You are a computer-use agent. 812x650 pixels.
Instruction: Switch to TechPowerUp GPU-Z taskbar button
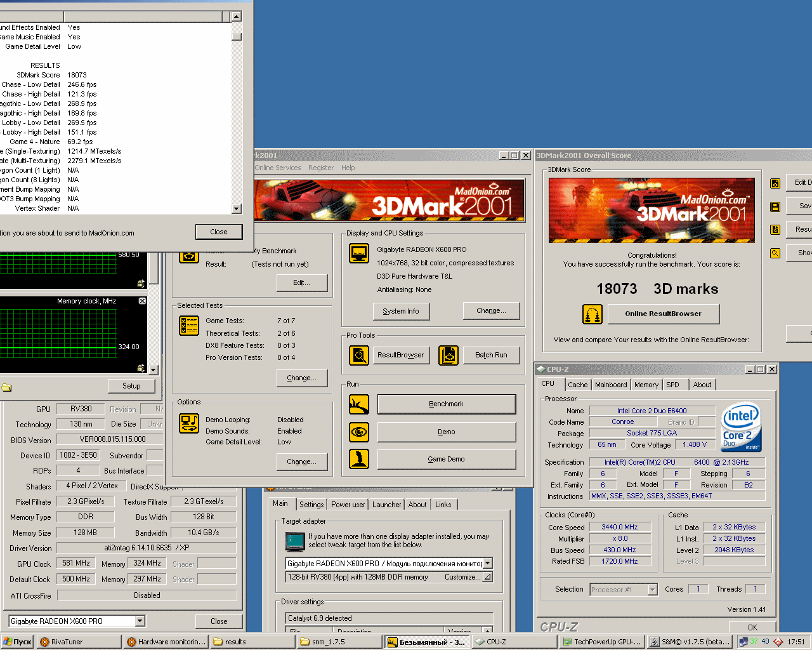[x=603, y=642]
